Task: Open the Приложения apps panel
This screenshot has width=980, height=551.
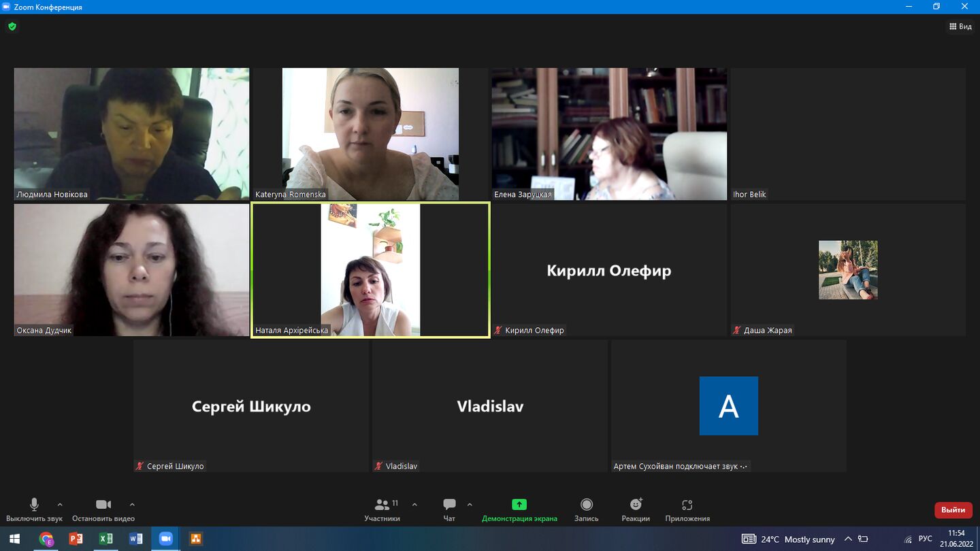Action: [x=687, y=510]
